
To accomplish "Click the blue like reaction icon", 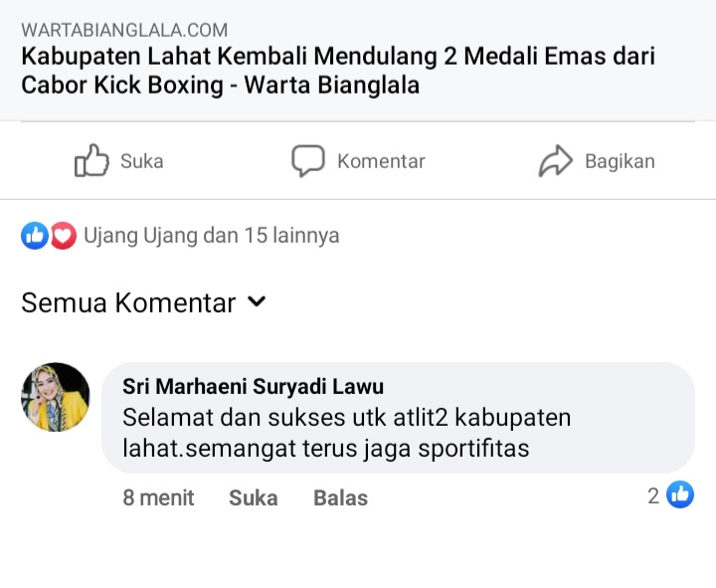I will tap(35, 236).
